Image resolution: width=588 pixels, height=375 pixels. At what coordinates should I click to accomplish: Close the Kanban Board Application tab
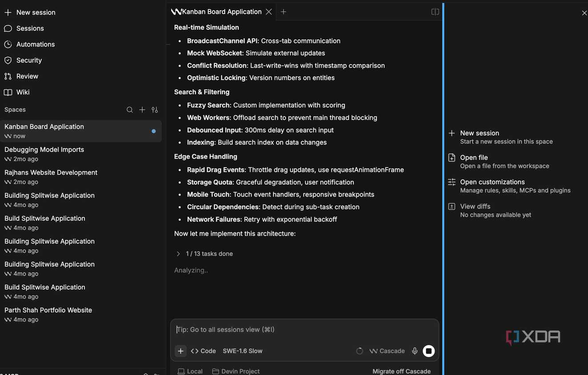(x=269, y=12)
